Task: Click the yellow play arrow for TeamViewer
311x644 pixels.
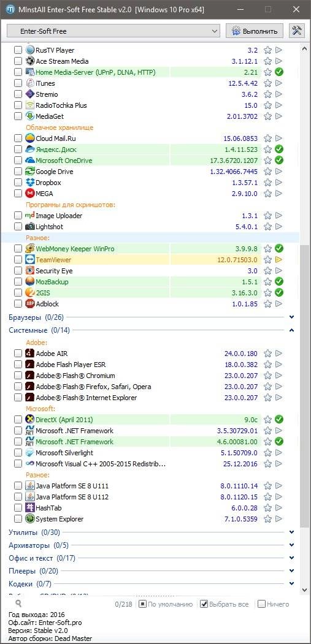Action: [x=279, y=260]
